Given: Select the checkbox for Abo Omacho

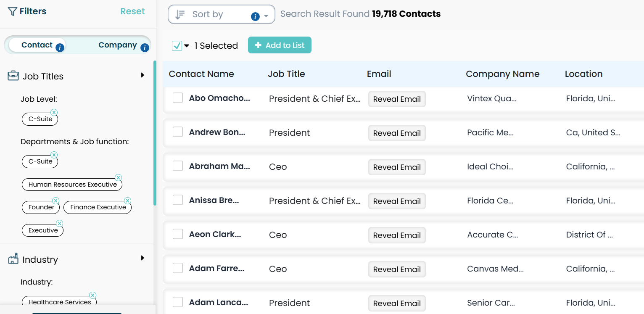Looking at the screenshot, I should 178,98.
